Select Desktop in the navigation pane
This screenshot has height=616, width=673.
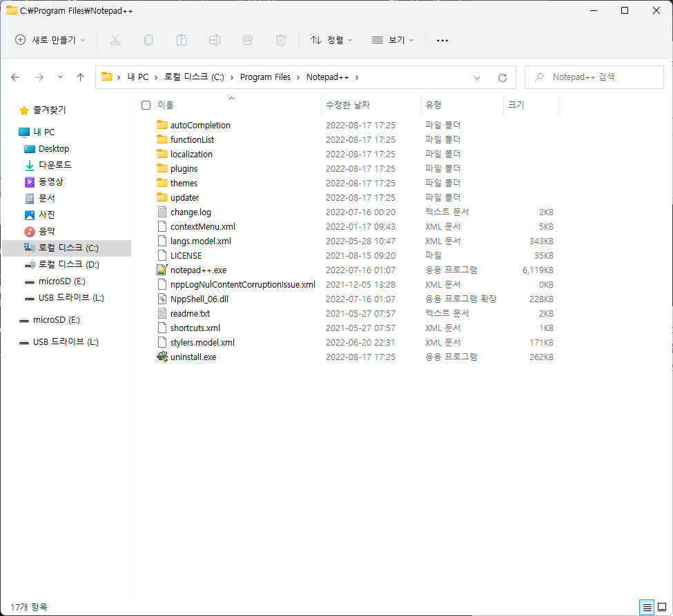[47, 149]
